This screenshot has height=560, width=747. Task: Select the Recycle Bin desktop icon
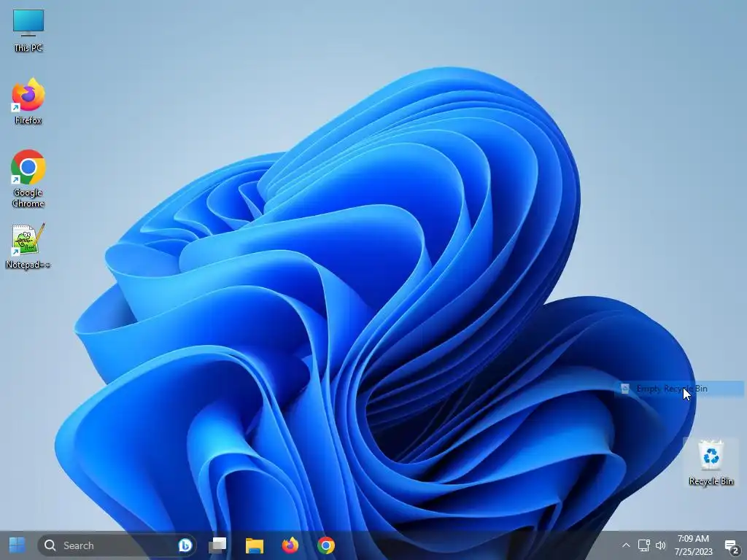[x=711, y=462]
